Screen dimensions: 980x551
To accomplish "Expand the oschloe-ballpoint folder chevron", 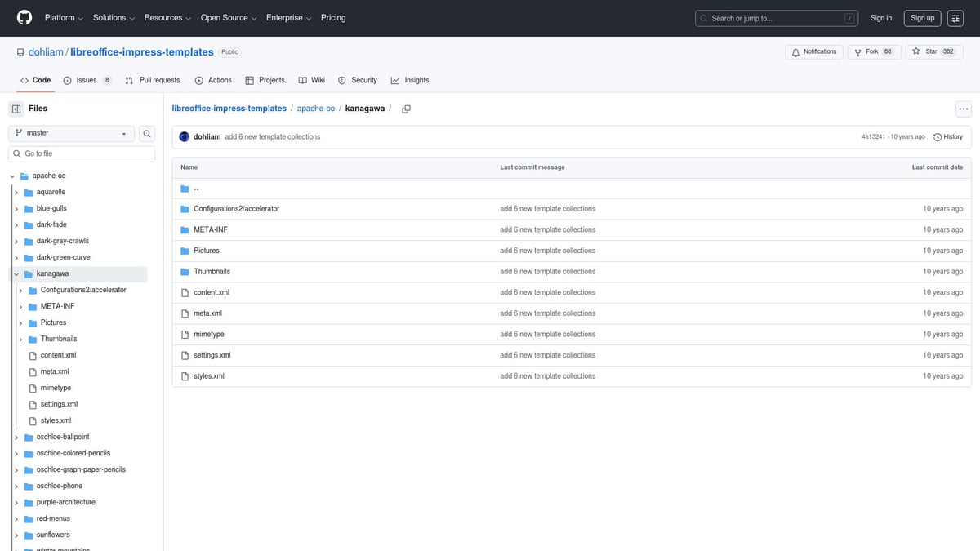I will pos(16,437).
